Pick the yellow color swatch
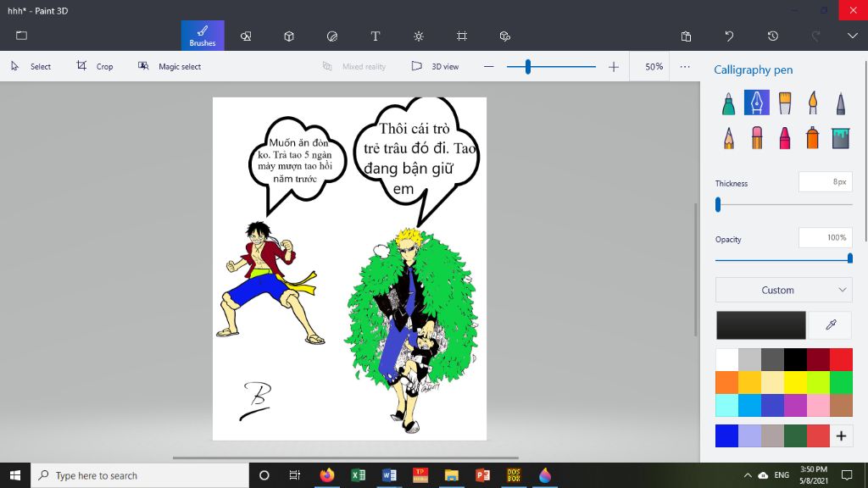Viewport: 868px width, 488px height. click(795, 382)
